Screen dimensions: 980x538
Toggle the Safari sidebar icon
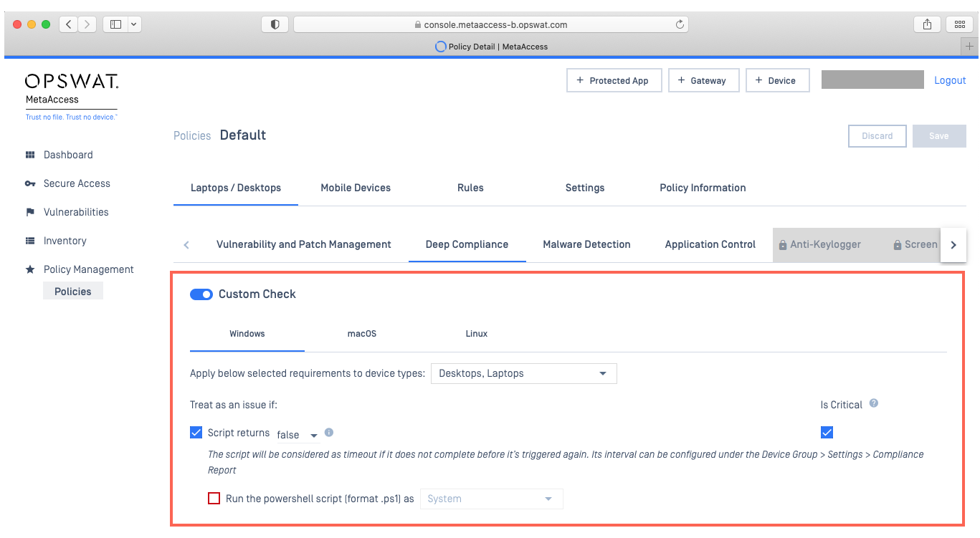click(115, 24)
